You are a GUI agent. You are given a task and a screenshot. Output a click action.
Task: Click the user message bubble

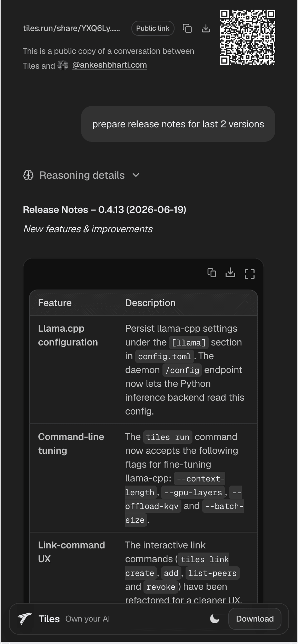pyautogui.click(x=178, y=124)
